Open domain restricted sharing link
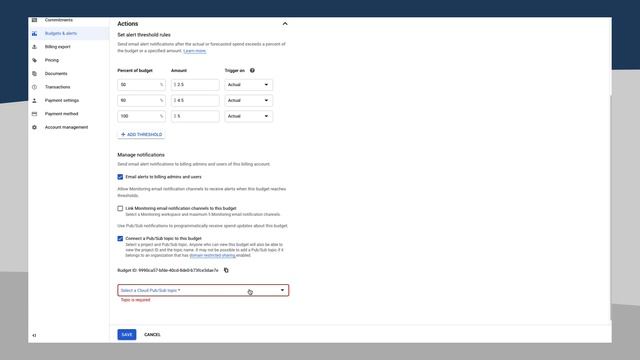 [212, 256]
